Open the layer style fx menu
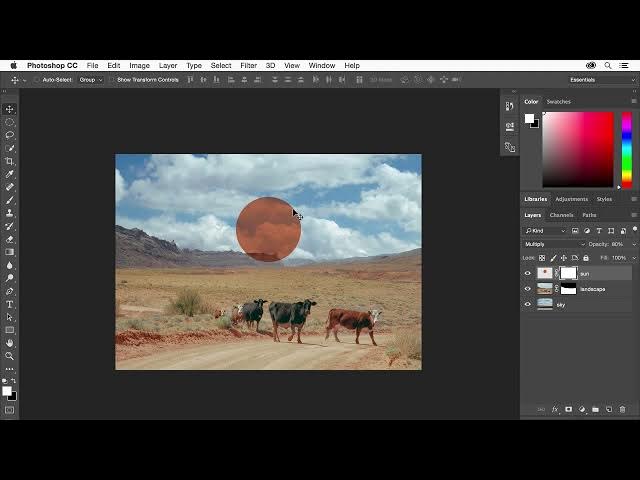 pos(555,409)
